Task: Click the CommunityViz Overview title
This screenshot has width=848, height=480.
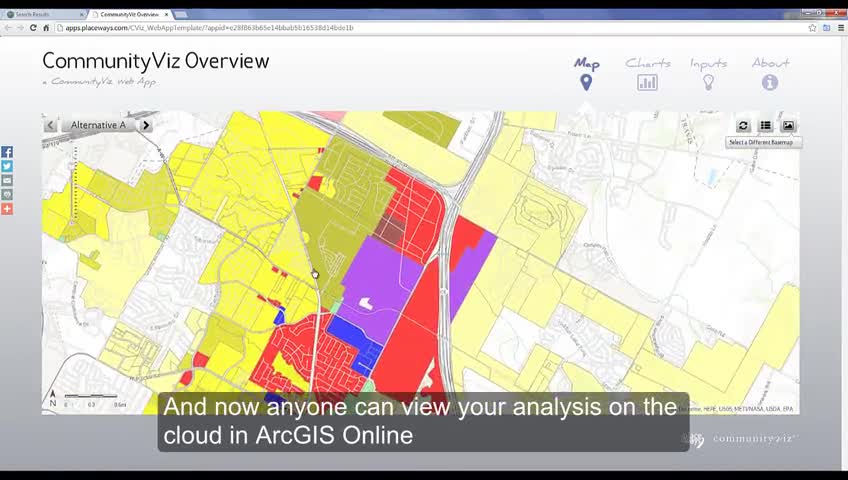Action: 156,61
